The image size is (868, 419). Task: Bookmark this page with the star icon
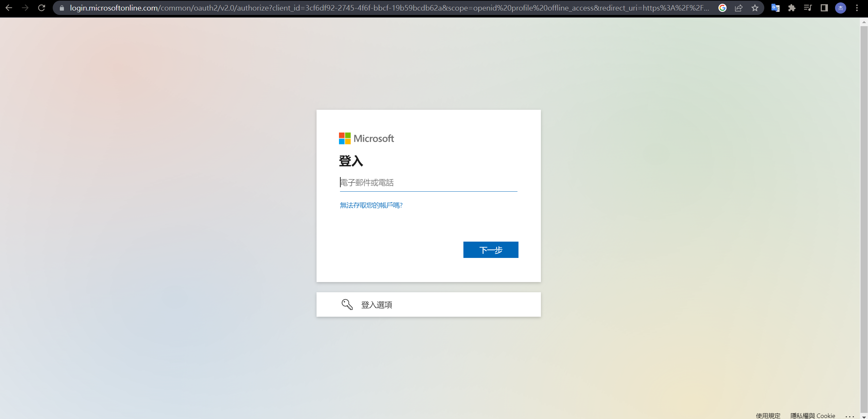(x=755, y=7)
